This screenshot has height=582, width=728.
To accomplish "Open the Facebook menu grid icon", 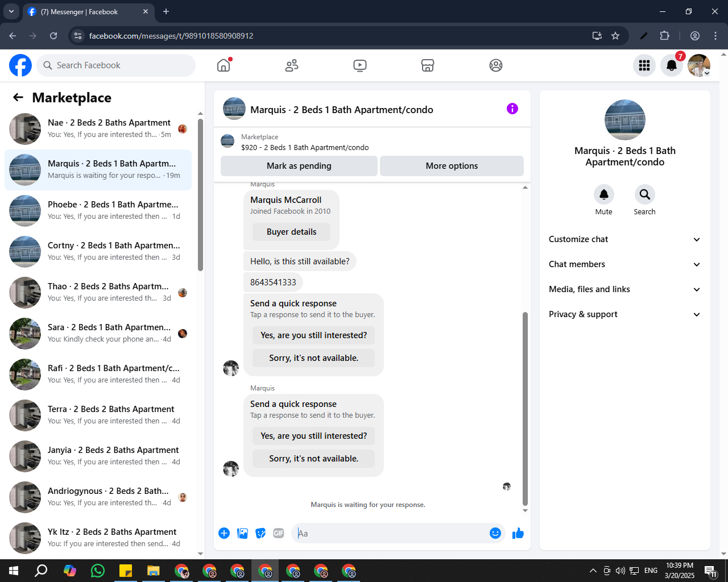I will click(x=644, y=65).
